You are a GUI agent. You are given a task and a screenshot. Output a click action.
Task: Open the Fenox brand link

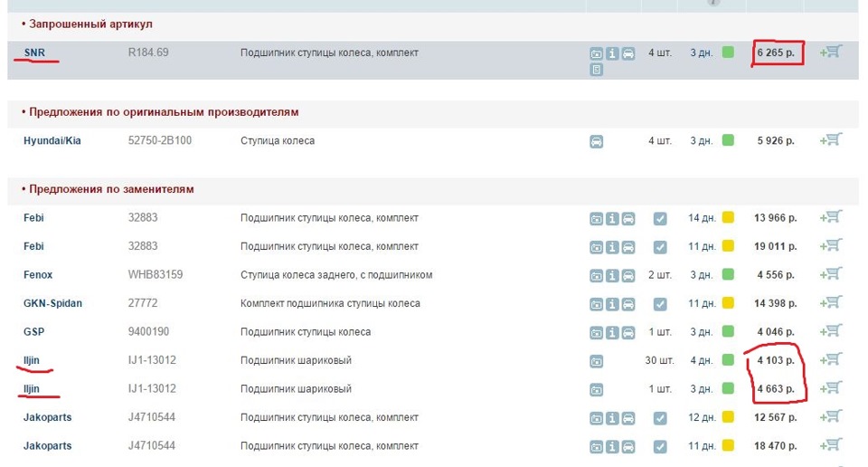[x=38, y=275]
